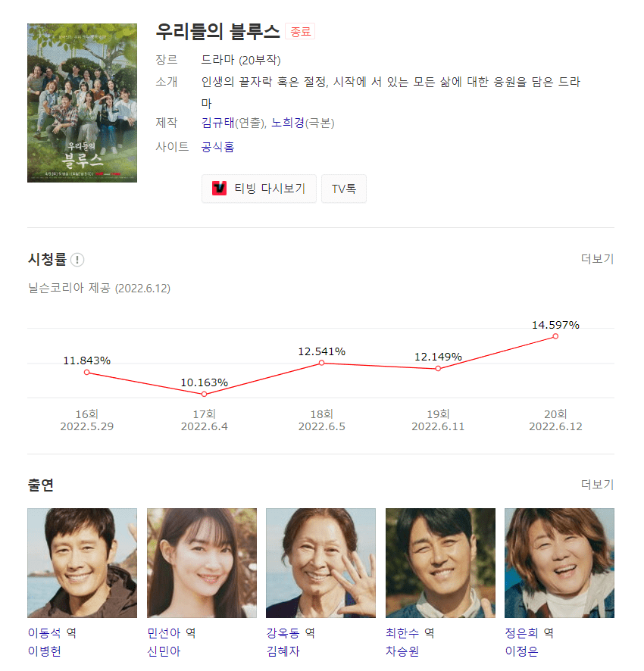
Task: Expand ratings with 더보기
Action: point(597,259)
